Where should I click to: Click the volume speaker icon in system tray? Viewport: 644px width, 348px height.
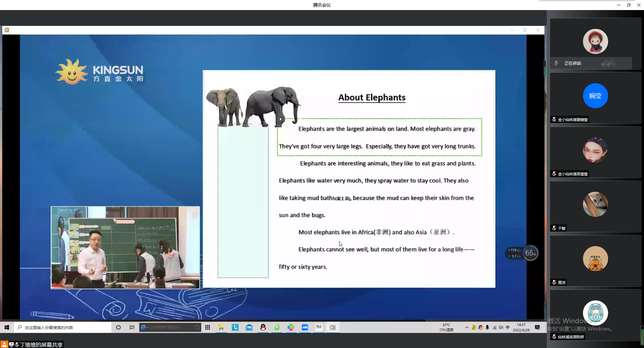click(501, 327)
